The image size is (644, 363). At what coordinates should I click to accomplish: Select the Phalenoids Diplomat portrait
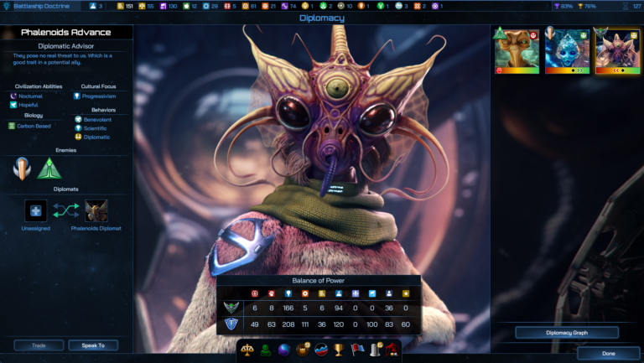[96, 210]
